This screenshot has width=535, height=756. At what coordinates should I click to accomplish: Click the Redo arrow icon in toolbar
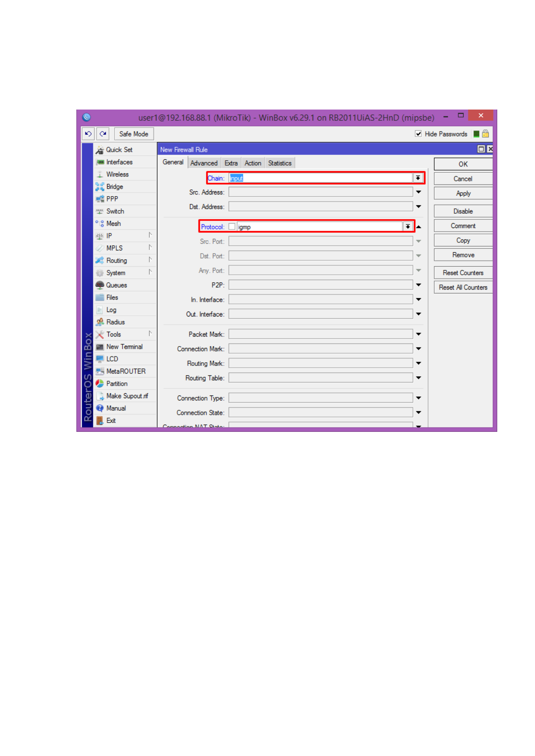103,134
